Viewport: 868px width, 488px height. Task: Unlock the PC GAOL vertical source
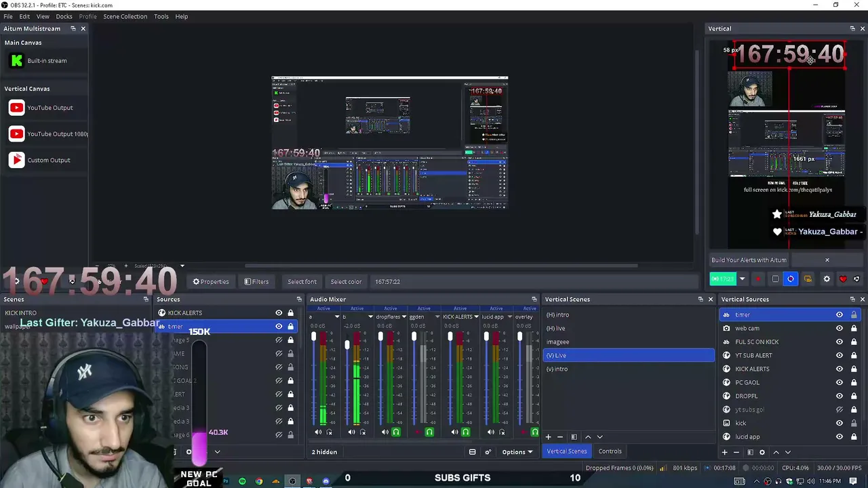854,382
